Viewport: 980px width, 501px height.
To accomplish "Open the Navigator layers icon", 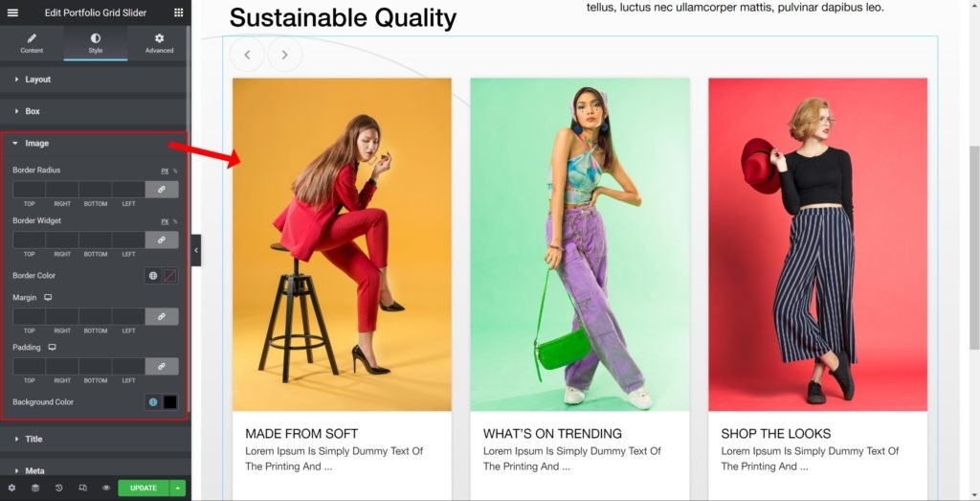I will click(35, 488).
